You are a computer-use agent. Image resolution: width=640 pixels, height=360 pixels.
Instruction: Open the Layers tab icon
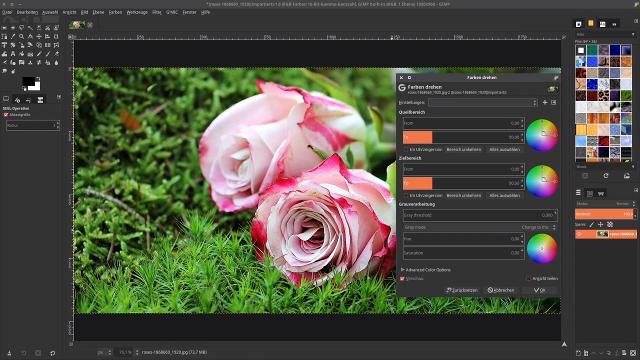578,193
